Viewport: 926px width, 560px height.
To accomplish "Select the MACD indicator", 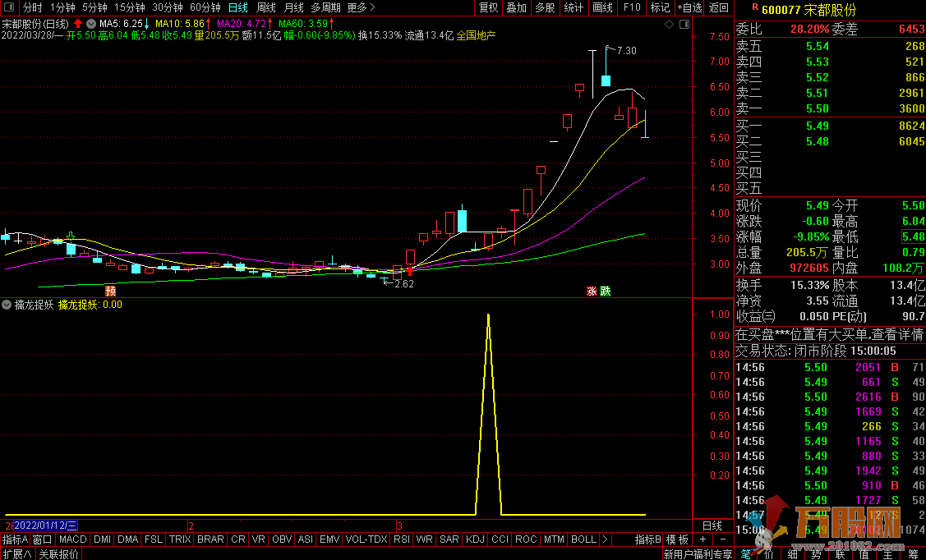I will tap(73, 539).
